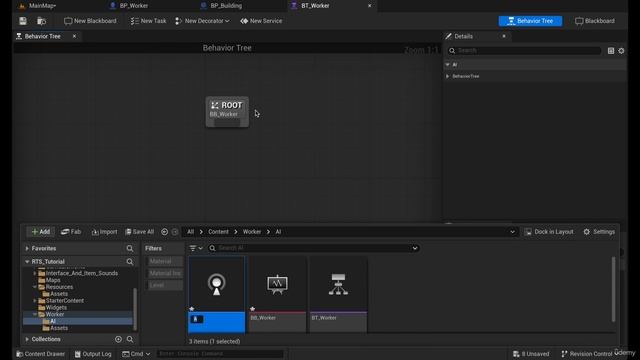Add a new collection plus icon

[118, 339]
